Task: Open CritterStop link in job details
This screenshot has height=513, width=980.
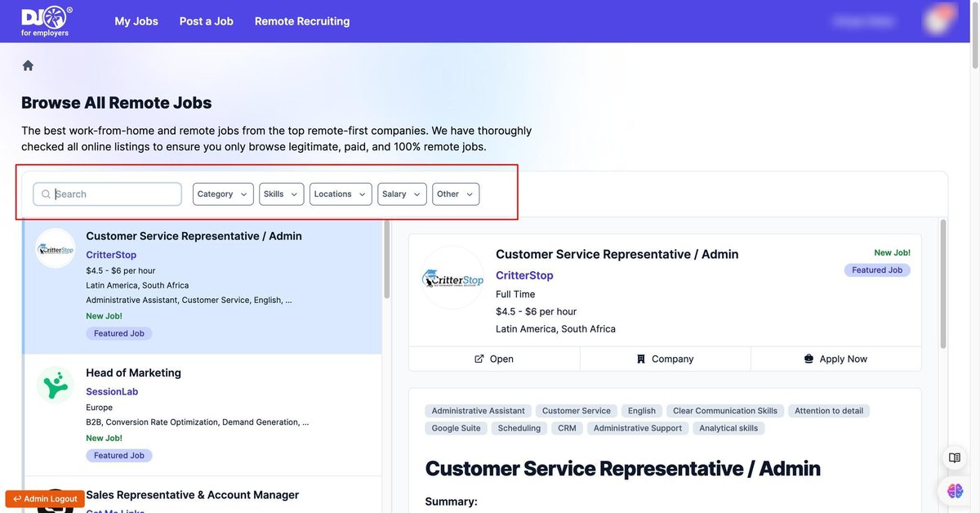Action: [x=524, y=275]
